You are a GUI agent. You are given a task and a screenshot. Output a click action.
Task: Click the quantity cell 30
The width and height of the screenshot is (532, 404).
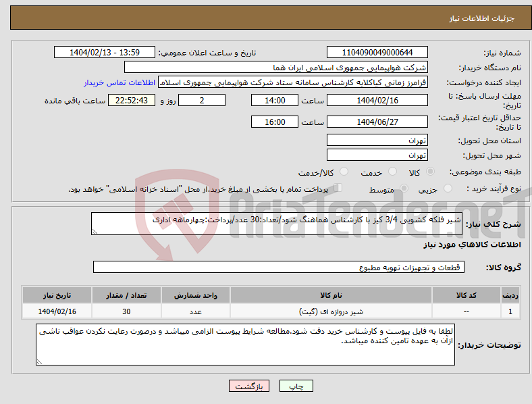[126, 311]
